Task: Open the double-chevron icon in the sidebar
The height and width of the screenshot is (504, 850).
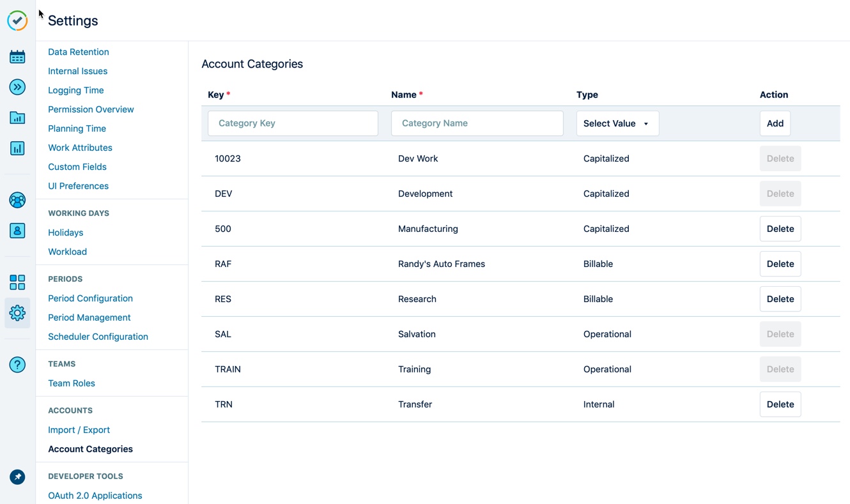Action: point(17,87)
